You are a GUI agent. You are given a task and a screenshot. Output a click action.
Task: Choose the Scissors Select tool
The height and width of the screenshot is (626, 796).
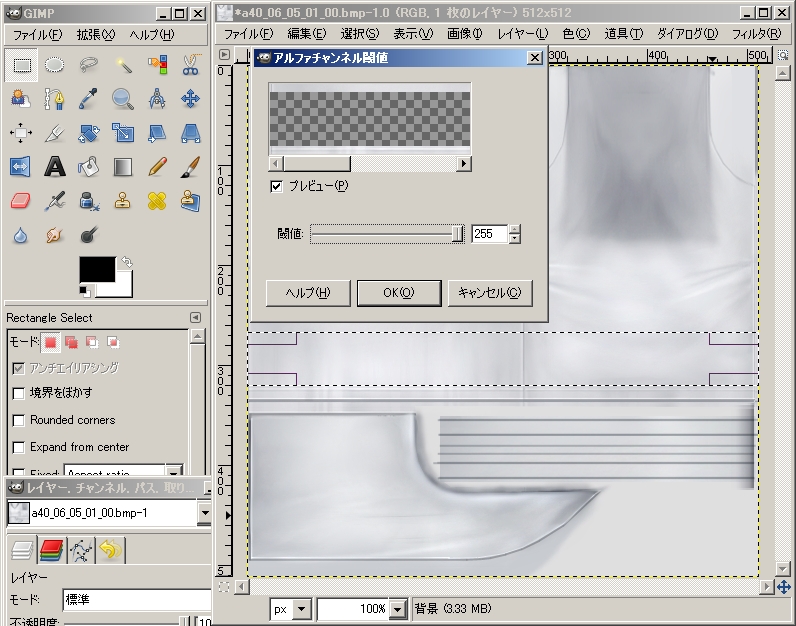(190, 65)
